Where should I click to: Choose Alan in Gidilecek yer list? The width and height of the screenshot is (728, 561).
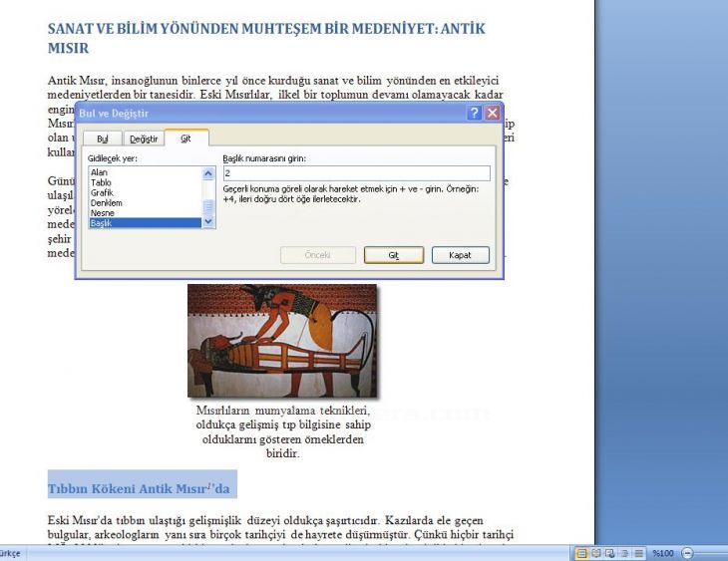click(x=145, y=172)
